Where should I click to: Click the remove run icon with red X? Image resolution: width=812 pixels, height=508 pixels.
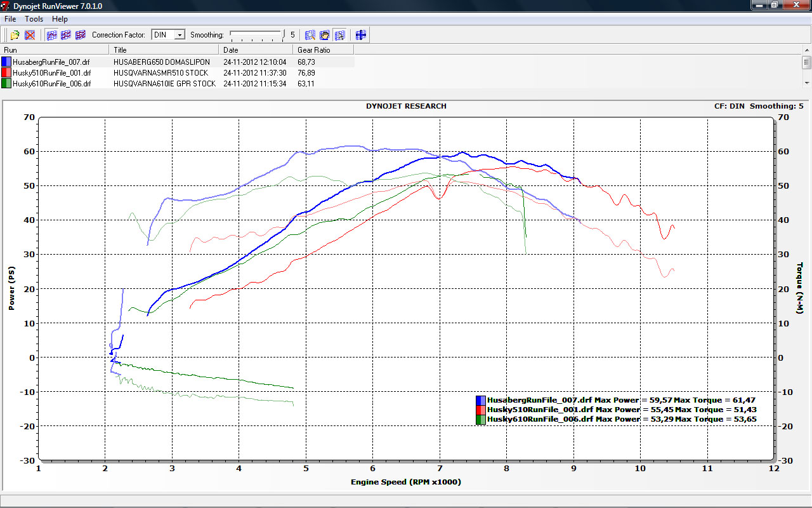30,35
